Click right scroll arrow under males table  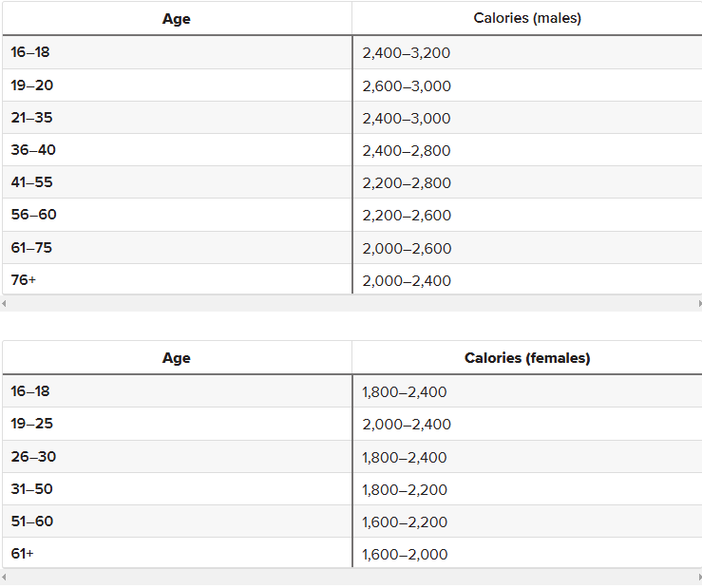[x=699, y=304]
